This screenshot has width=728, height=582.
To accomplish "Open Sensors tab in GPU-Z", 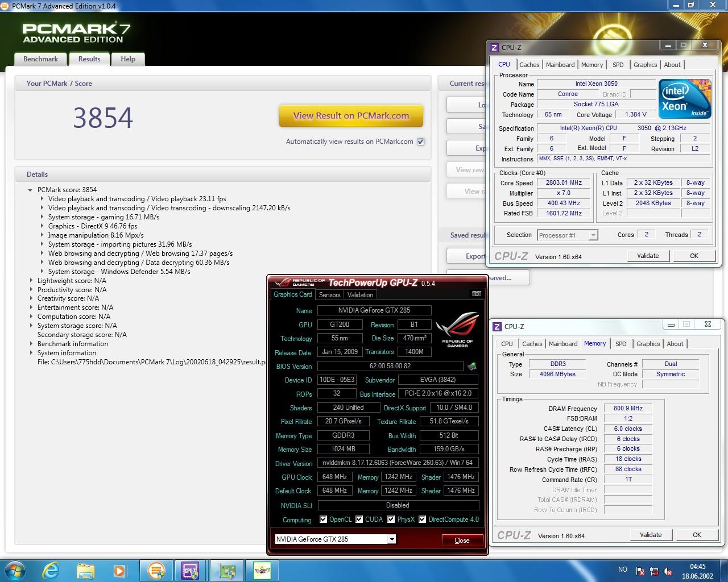I will (330, 295).
